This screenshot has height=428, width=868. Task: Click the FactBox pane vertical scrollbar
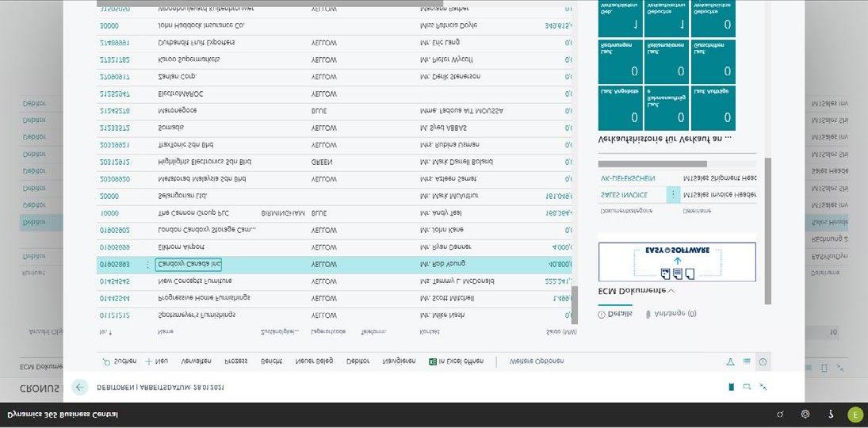click(768, 231)
